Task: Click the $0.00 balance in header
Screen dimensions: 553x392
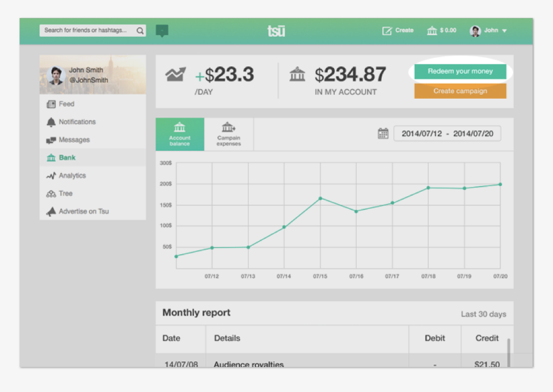Action: point(448,30)
